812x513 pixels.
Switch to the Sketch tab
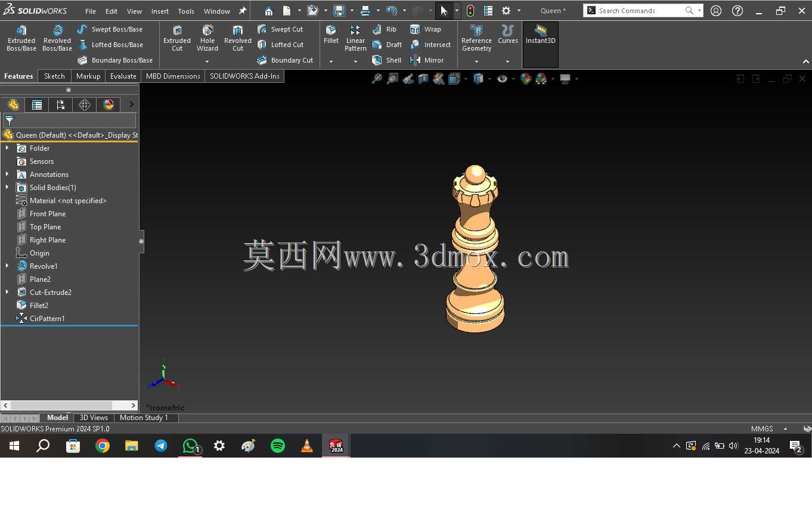pyautogui.click(x=54, y=76)
